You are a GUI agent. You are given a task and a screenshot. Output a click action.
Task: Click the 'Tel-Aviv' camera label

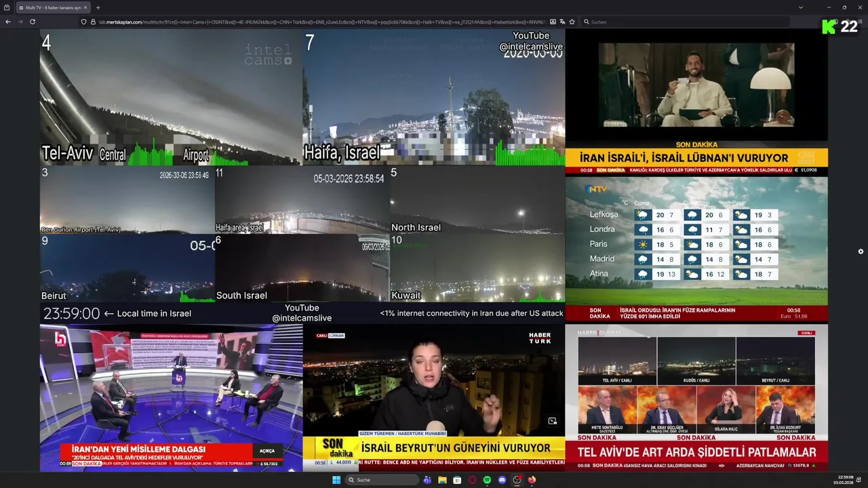(x=67, y=153)
